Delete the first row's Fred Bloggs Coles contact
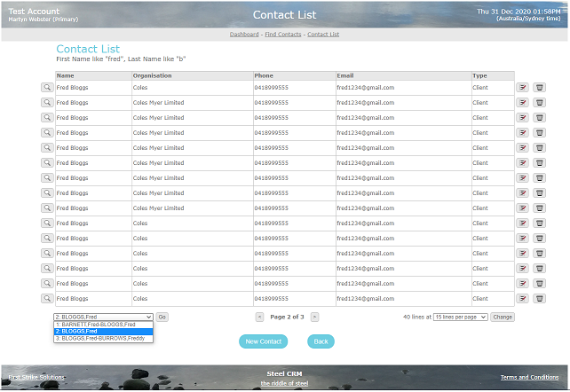The height and width of the screenshot is (392, 570). click(540, 88)
